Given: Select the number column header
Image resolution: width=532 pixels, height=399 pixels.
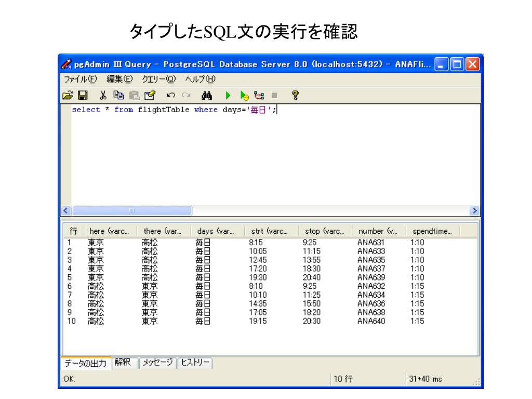Looking at the screenshot, I should tap(379, 231).
